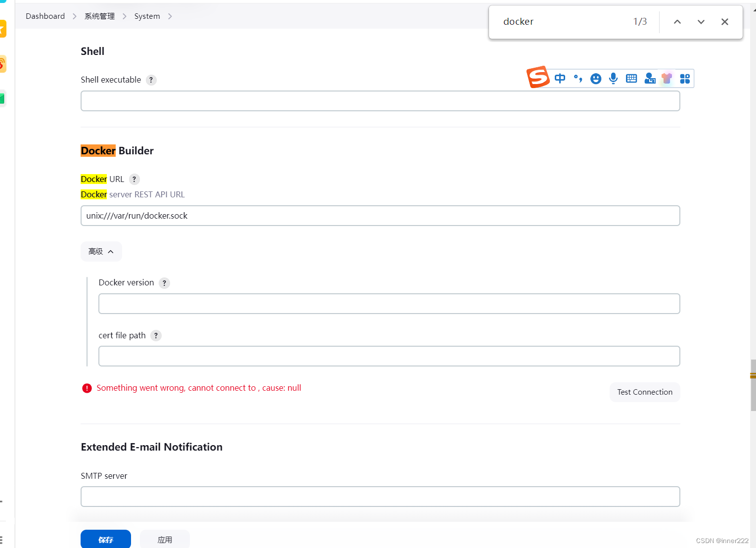Screen dimensions: 756x548
Task: Open the System breadcrumb chevron
Action: [x=170, y=16]
